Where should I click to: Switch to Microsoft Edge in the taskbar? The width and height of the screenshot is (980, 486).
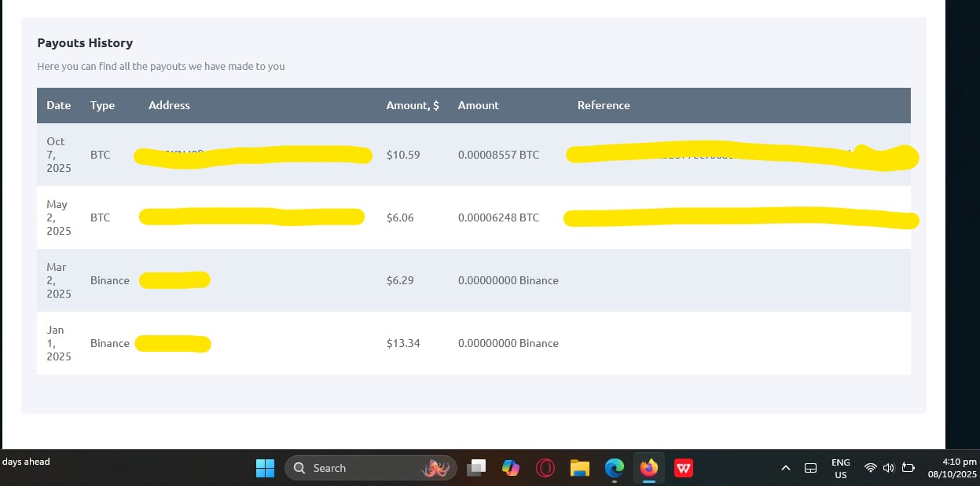[x=614, y=468]
